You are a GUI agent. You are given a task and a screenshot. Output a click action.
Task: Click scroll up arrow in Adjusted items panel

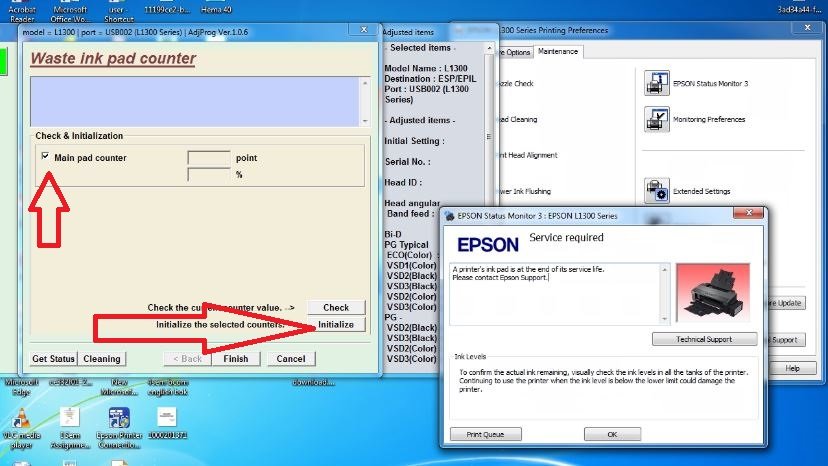click(489, 48)
